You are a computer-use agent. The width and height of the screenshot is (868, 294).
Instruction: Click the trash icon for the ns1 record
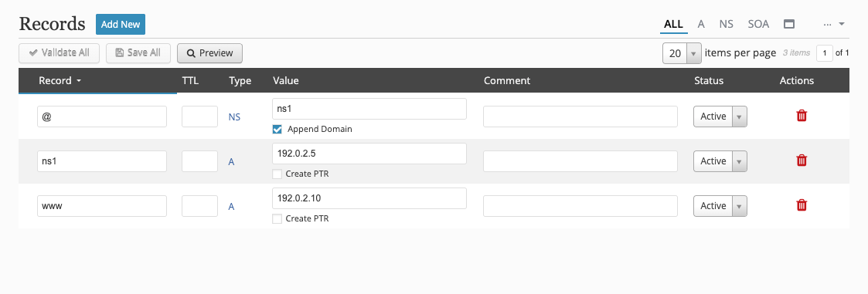click(801, 161)
